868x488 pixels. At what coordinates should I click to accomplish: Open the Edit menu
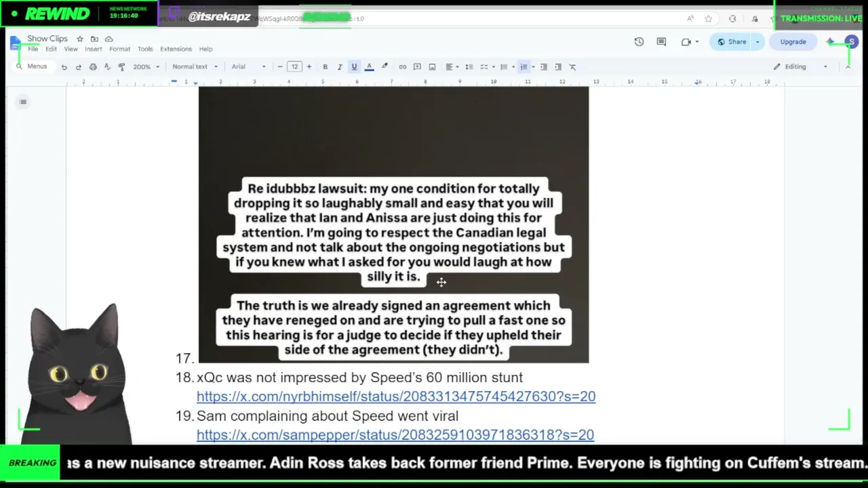click(51, 49)
